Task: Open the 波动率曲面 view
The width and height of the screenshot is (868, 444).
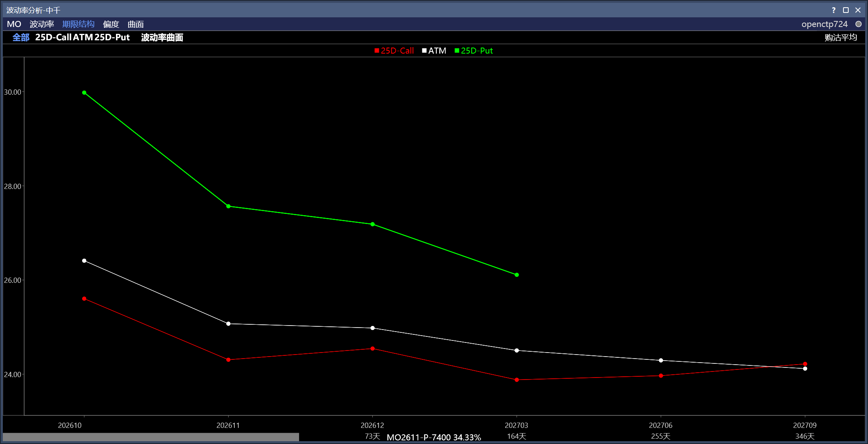Action: (x=162, y=37)
